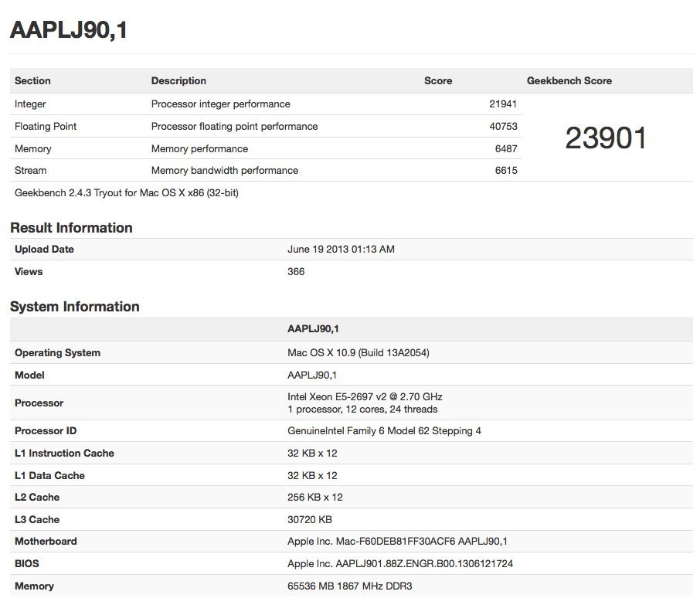
Task: Click the Intel Xeon E5-2697 v2 processor text
Action: click(365, 397)
